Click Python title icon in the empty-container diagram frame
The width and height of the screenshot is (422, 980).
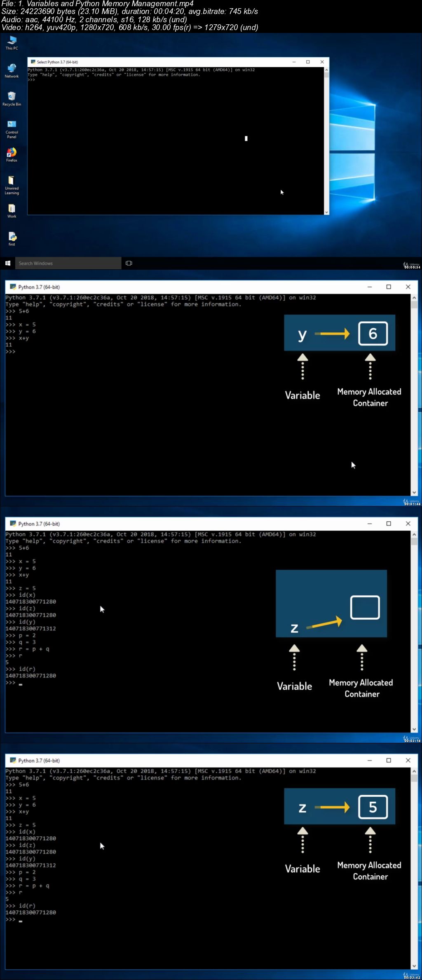(x=13, y=523)
